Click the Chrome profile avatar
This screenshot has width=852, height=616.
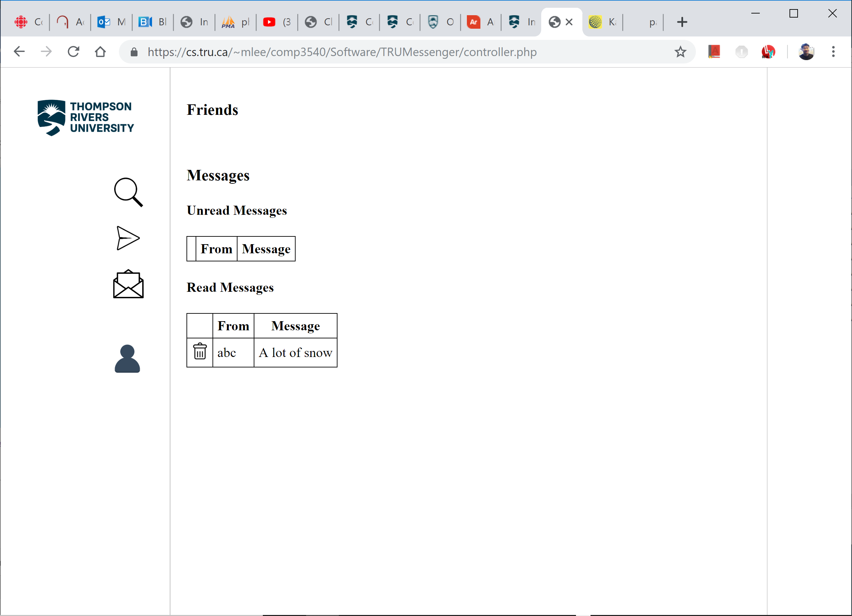[806, 52]
